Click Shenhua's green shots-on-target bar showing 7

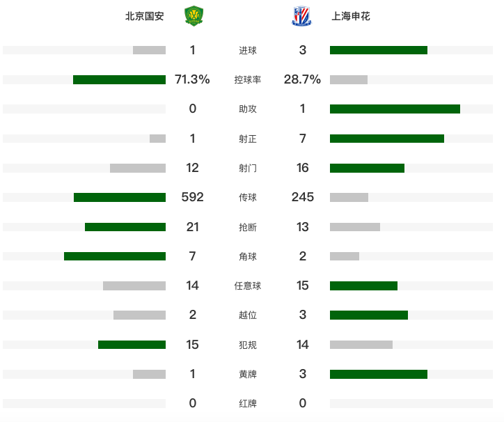pos(387,139)
